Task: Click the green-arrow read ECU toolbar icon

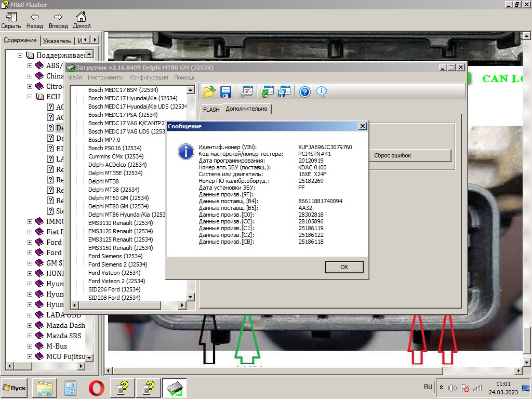Action: coord(268,92)
